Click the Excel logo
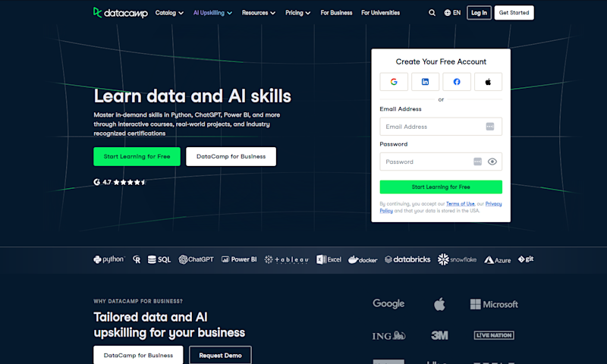This screenshot has width=607, height=364. pyautogui.click(x=329, y=259)
